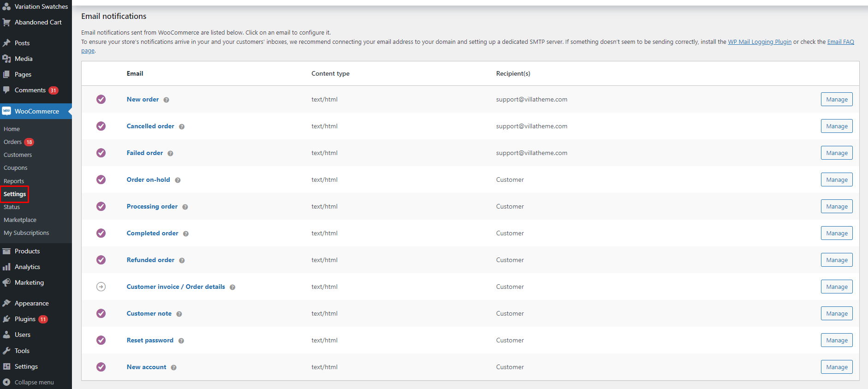
Task: Click the Pages icon in sidebar
Action: click(6, 74)
